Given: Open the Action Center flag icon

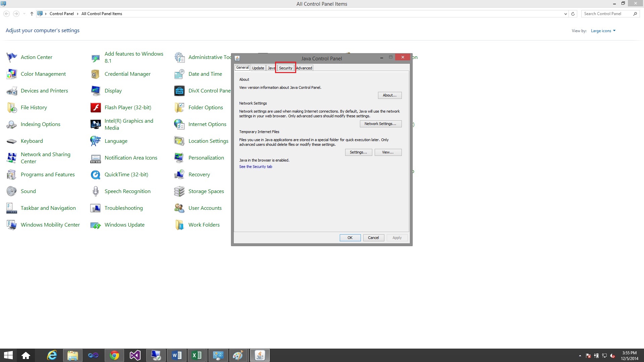Looking at the screenshot, I should coord(12,57).
